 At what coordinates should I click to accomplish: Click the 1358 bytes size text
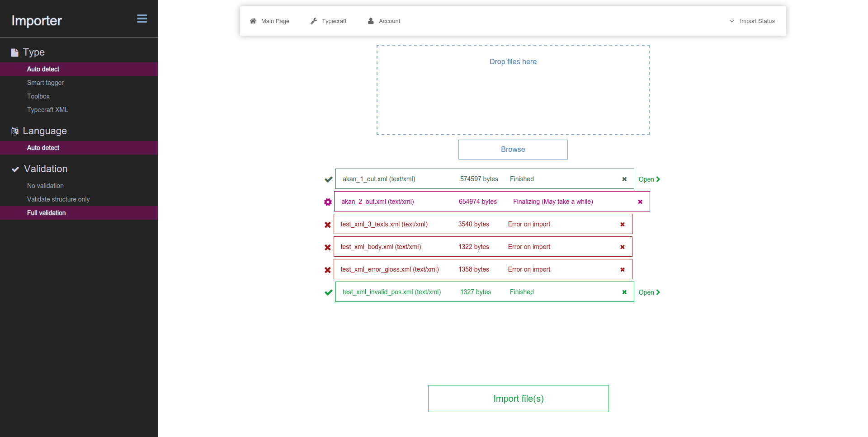pos(474,269)
